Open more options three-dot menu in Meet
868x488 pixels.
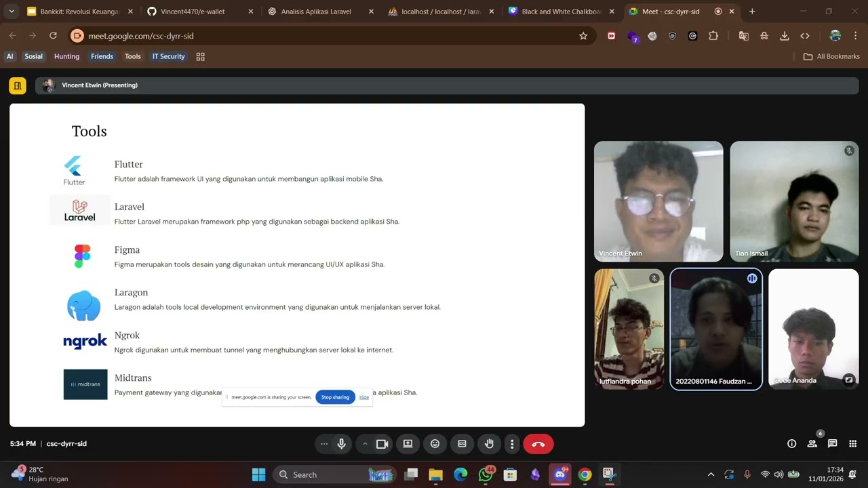click(x=512, y=444)
